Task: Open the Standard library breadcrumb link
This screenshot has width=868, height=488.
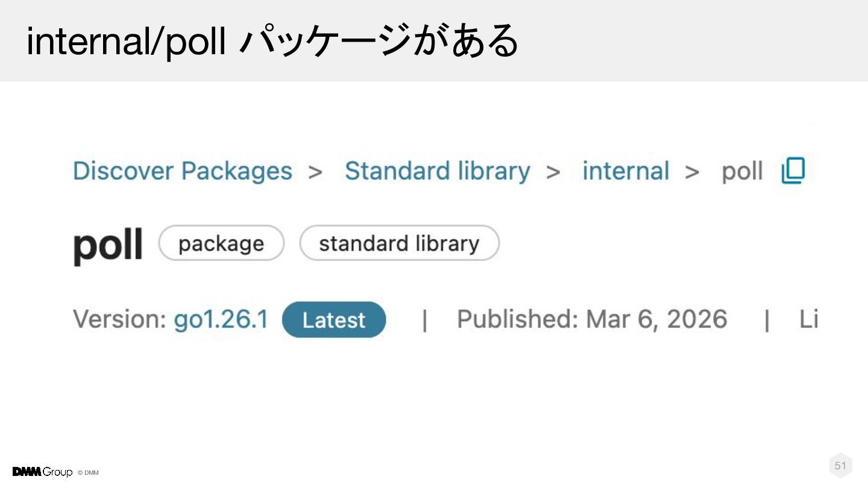Action: tap(438, 171)
